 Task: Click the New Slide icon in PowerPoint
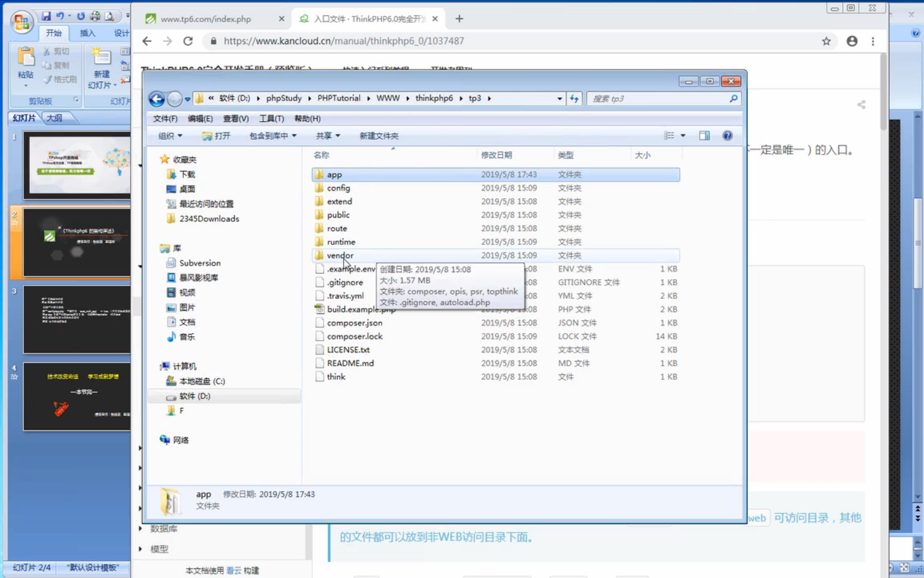point(102,56)
